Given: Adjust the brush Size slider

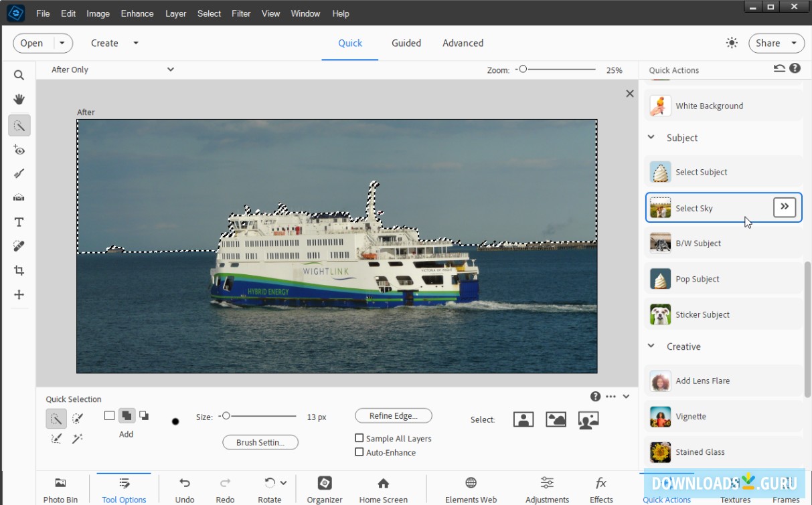Looking at the screenshot, I should 226,416.
